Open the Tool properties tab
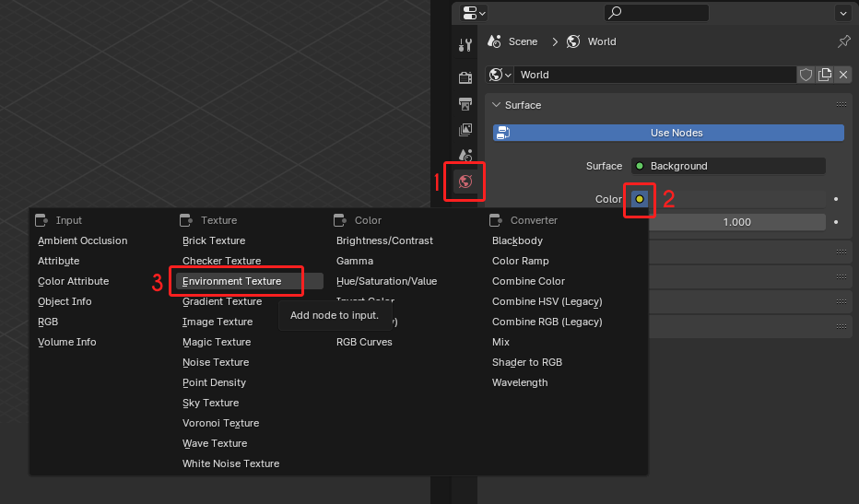 pyautogui.click(x=465, y=45)
